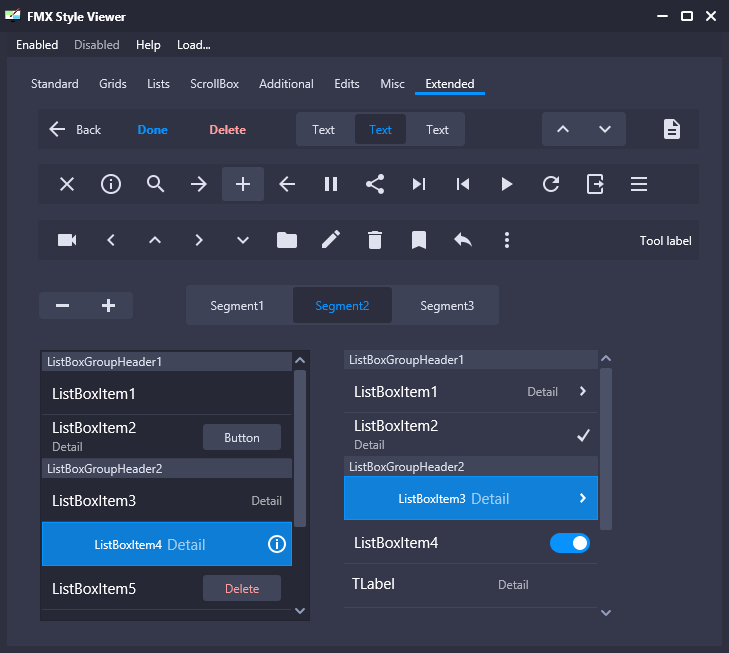Click chevron on selected ListBoxItem3 row
The height and width of the screenshot is (653, 729).
pyautogui.click(x=583, y=498)
